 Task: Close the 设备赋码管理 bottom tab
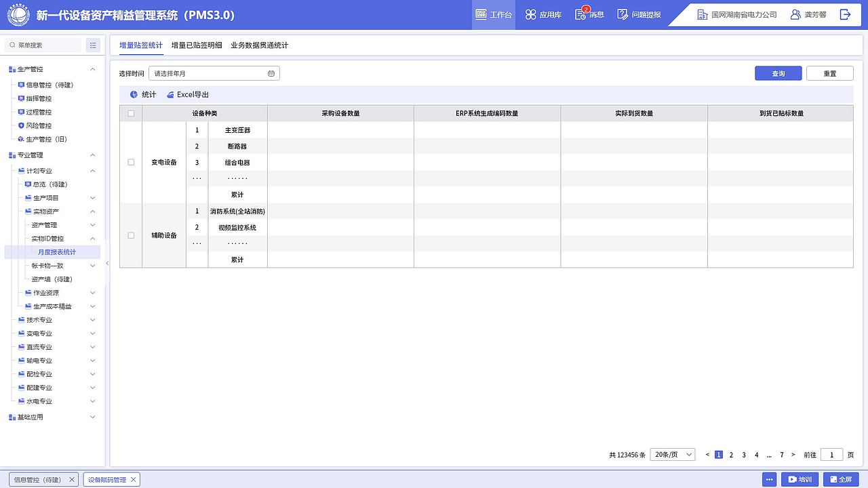click(x=134, y=480)
